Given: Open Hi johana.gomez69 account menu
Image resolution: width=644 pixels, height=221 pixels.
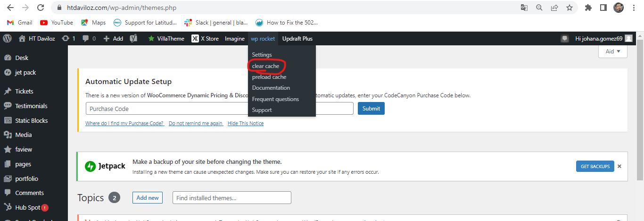Looking at the screenshot, I should 603,39.
